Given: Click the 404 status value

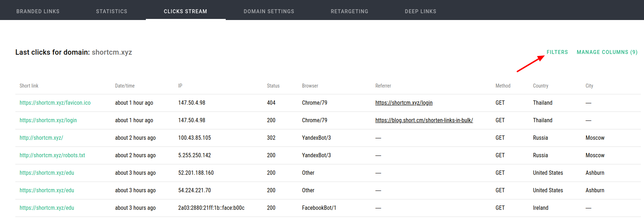Looking at the screenshot, I should pyautogui.click(x=271, y=103).
